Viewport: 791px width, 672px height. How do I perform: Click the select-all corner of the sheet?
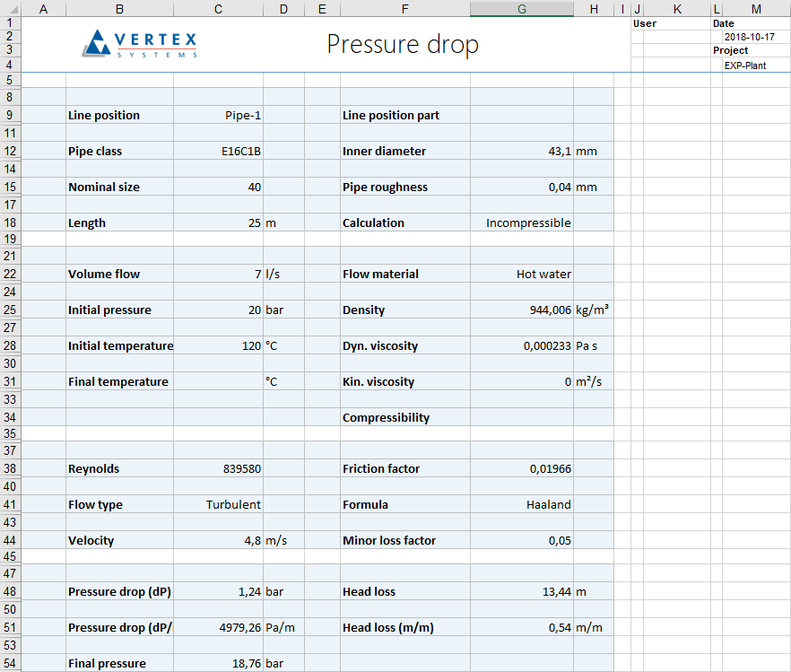[10, 8]
